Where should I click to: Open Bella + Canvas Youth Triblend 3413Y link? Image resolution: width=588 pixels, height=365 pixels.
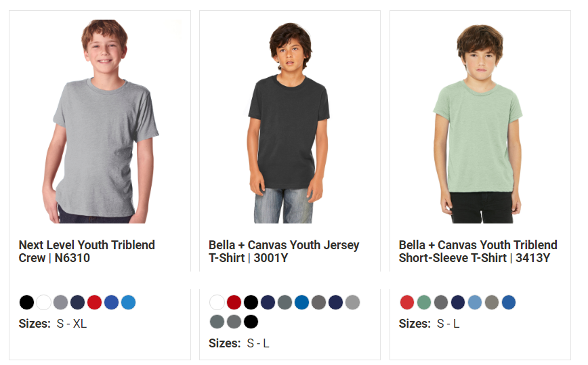coord(478,251)
